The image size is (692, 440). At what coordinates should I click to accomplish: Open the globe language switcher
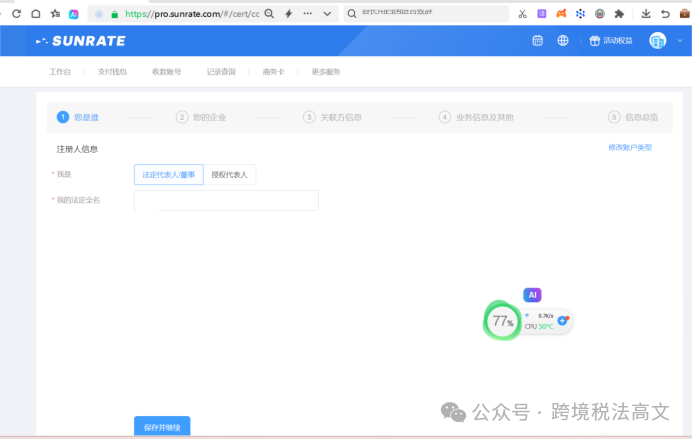563,41
